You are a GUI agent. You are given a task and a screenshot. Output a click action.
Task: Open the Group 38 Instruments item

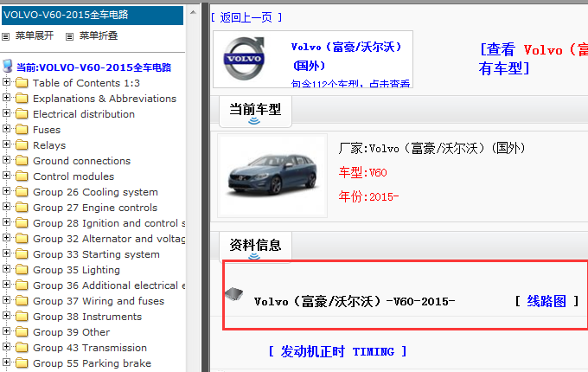87,317
